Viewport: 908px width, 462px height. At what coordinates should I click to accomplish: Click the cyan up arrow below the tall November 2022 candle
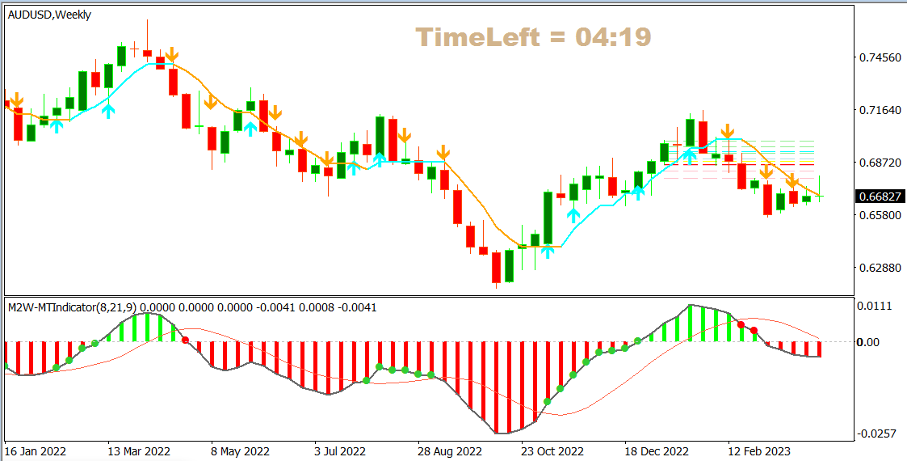573,213
